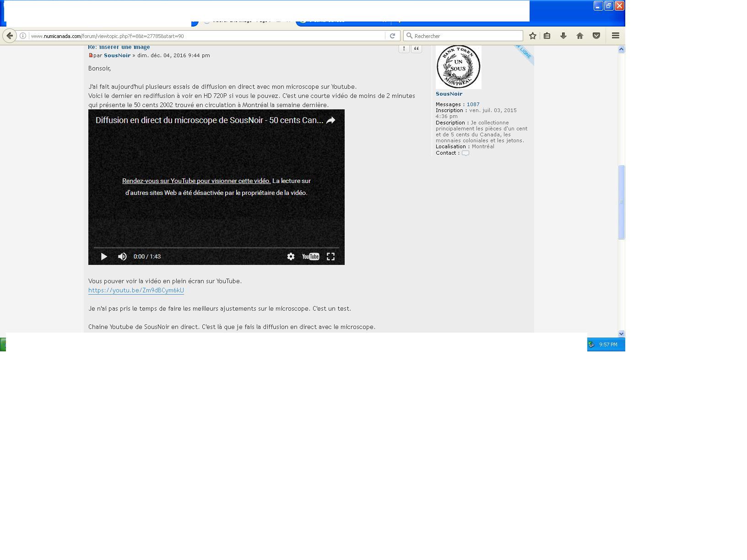Enter video fullscreen mode
The height and width of the screenshot is (560, 747).
tap(330, 257)
